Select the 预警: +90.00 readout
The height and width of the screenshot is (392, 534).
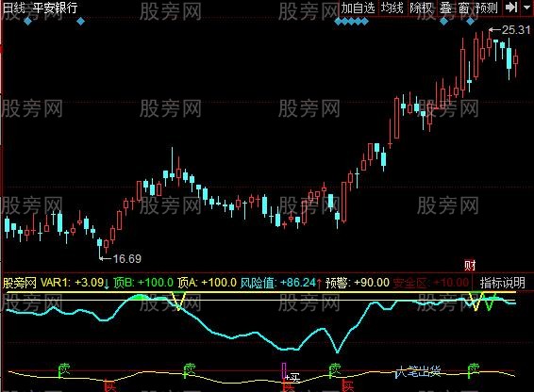[358, 283]
